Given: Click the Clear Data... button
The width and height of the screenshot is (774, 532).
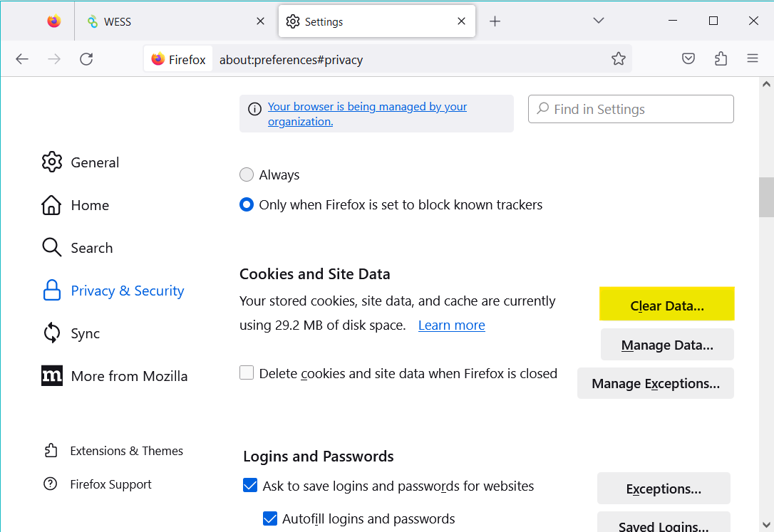Looking at the screenshot, I should pos(667,303).
